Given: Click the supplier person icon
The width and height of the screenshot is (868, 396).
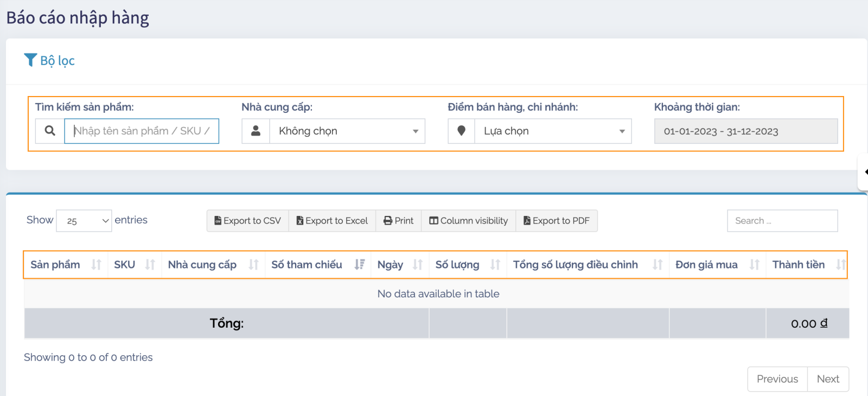Looking at the screenshot, I should coord(256,131).
